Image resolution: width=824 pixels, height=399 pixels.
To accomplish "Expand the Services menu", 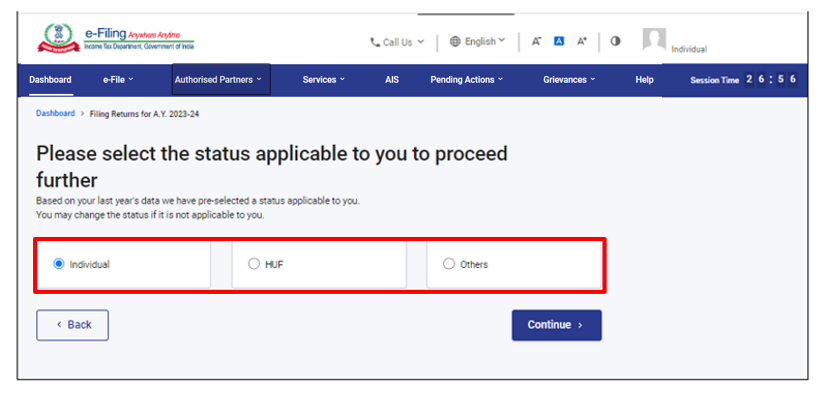I will (324, 80).
